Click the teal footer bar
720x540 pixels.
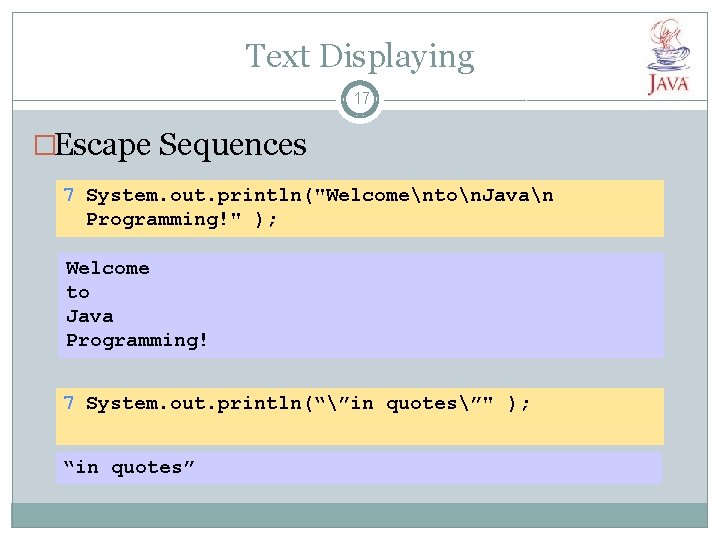(360, 514)
